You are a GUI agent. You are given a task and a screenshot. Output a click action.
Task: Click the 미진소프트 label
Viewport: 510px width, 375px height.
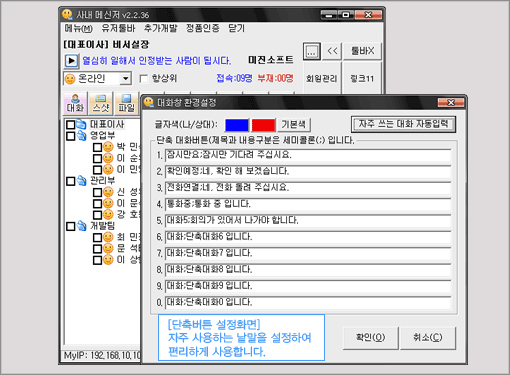[x=271, y=60]
